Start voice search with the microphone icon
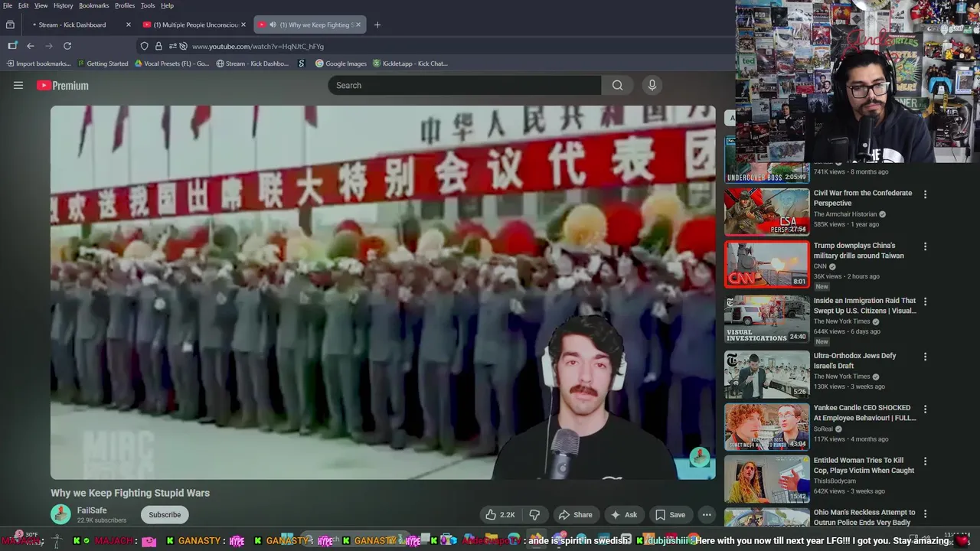The image size is (980, 551). click(x=652, y=86)
